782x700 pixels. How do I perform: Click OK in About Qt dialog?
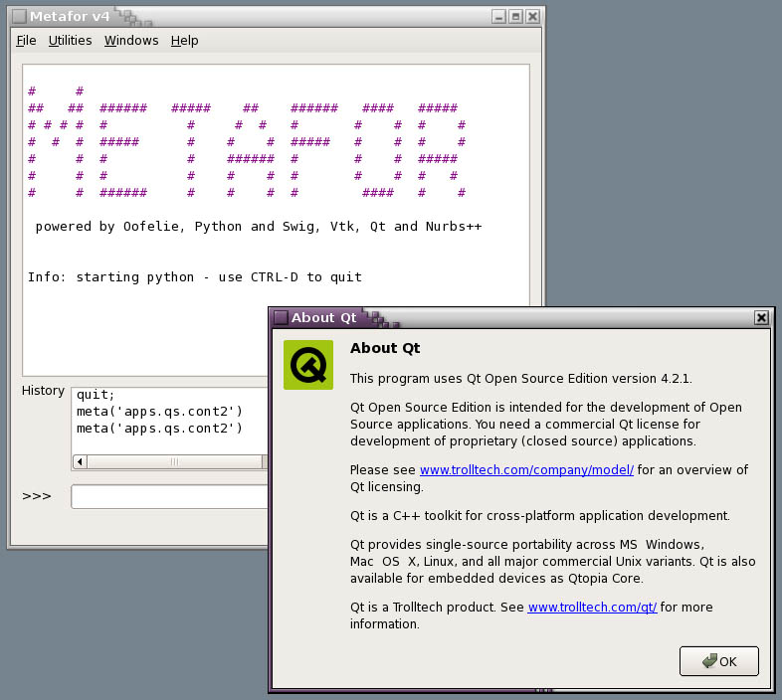click(x=718, y=661)
